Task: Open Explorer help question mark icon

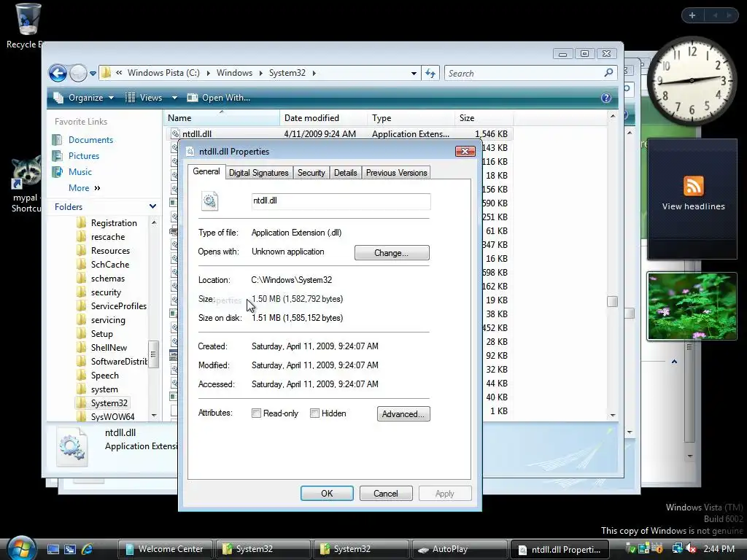Action: [606, 98]
